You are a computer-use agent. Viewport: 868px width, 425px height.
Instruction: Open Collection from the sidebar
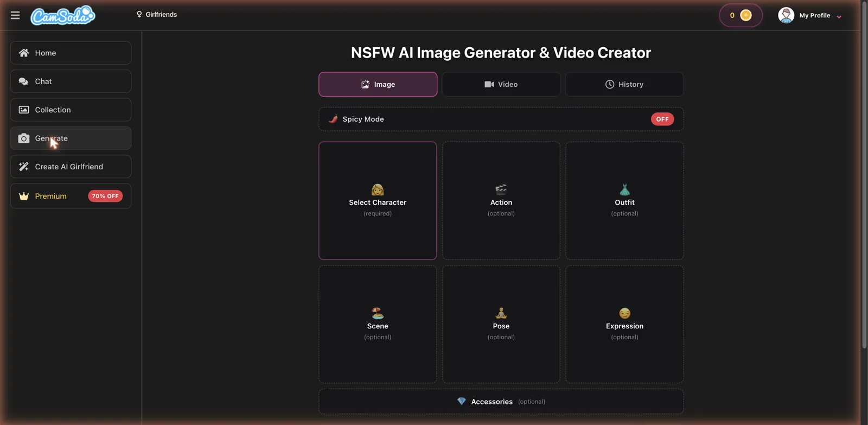pyautogui.click(x=71, y=110)
